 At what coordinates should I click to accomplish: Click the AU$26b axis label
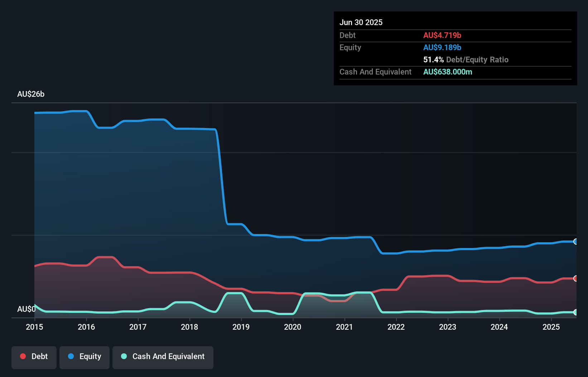(31, 94)
